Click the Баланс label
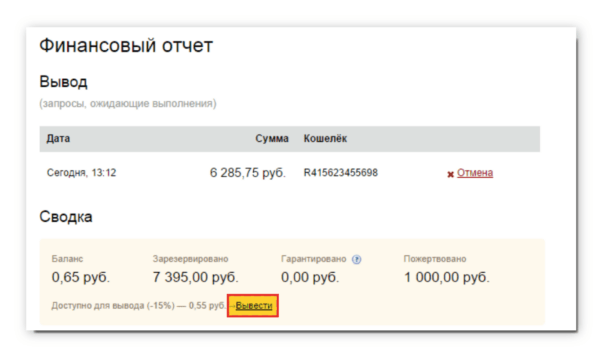This screenshot has height=361, width=600. pos(67,259)
